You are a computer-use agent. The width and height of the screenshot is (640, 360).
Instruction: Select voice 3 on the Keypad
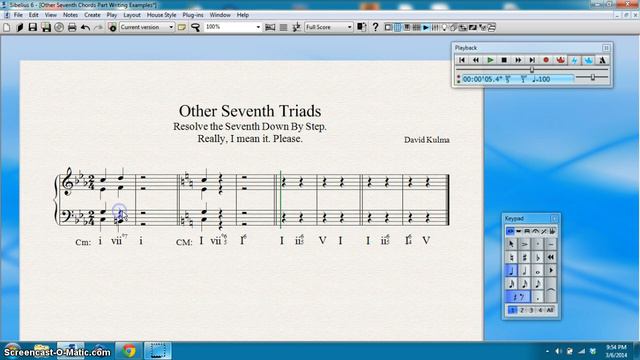[x=531, y=310]
